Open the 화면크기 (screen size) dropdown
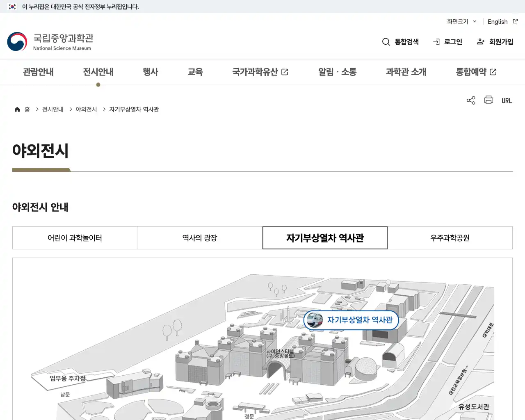Viewport: 525px width, 420px height. pyautogui.click(x=461, y=22)
